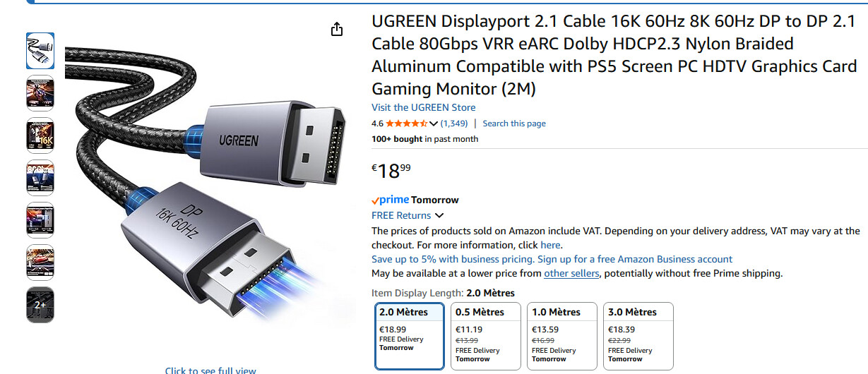The image size is (868, 374).
Task: Click the share icon above product image
Action: [337, 29]
